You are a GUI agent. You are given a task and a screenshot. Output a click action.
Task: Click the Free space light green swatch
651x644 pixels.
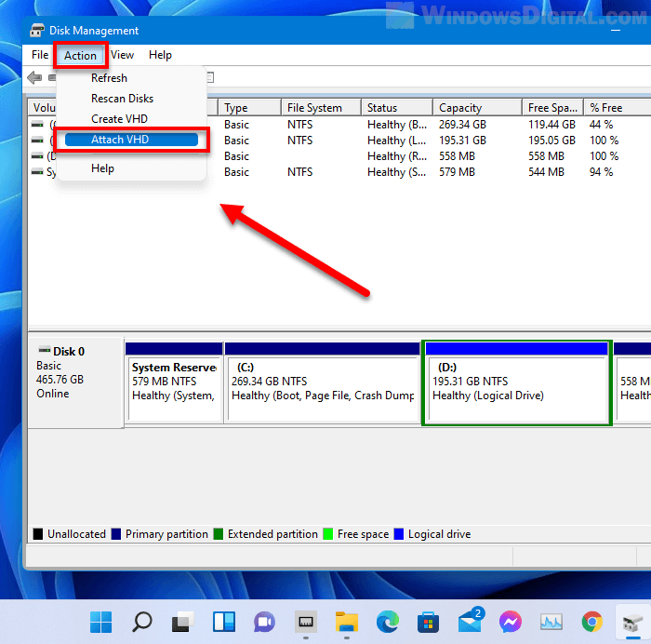tap(328, 534)
